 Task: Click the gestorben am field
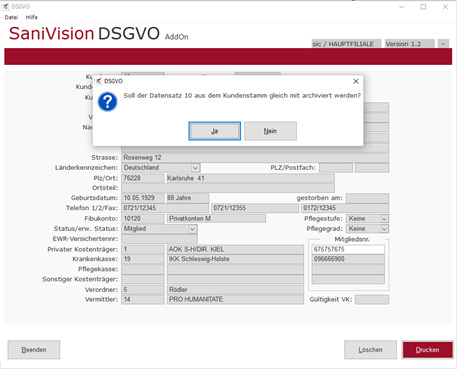click(367, 198)
